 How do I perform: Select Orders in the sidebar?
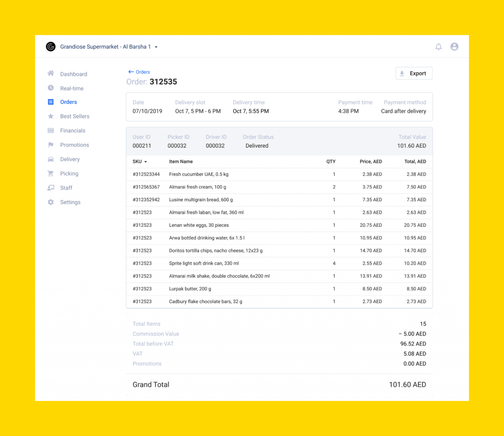pos(68,102)
